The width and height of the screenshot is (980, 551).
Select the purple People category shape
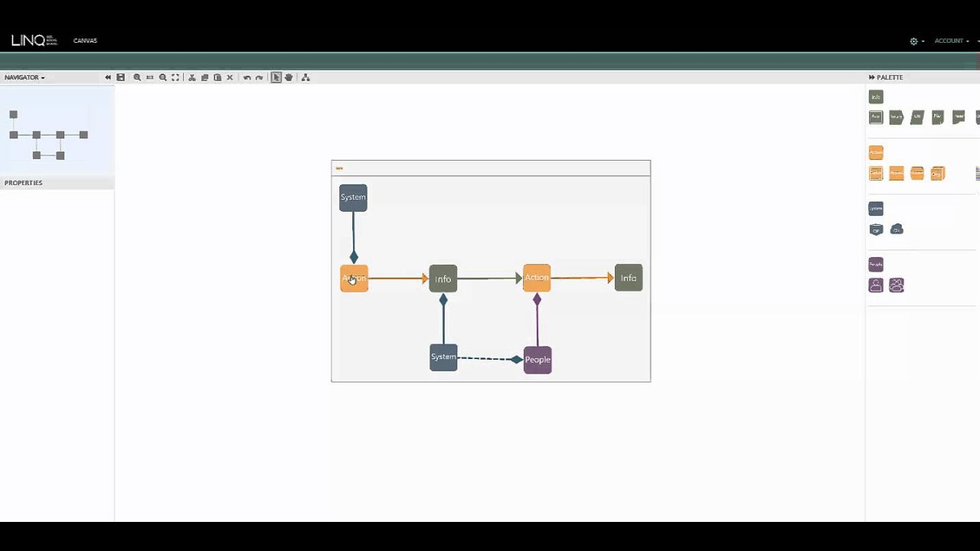click(876, 264)
